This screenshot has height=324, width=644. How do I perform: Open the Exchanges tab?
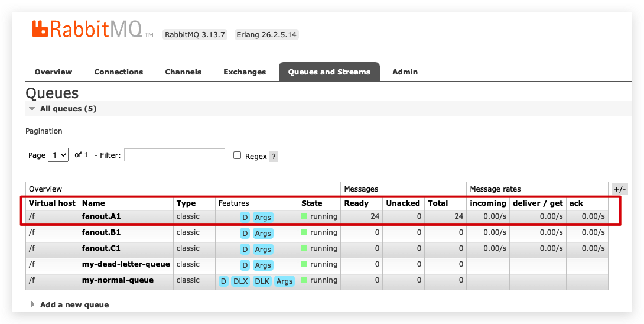tap(245, 72)
